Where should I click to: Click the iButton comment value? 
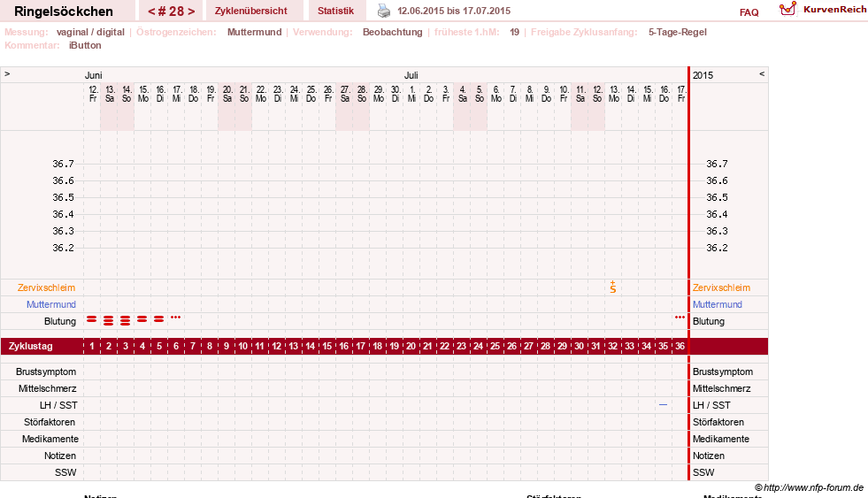coord(85,45)
